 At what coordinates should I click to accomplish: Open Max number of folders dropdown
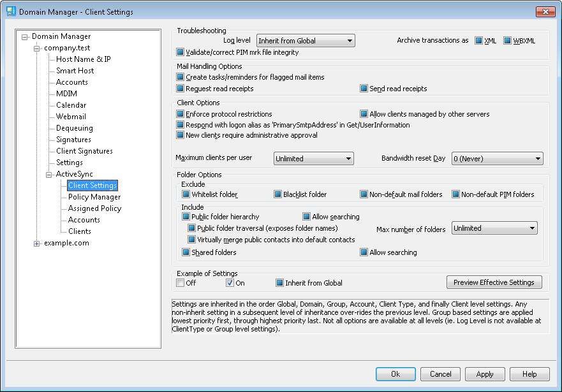coord(494,228)
